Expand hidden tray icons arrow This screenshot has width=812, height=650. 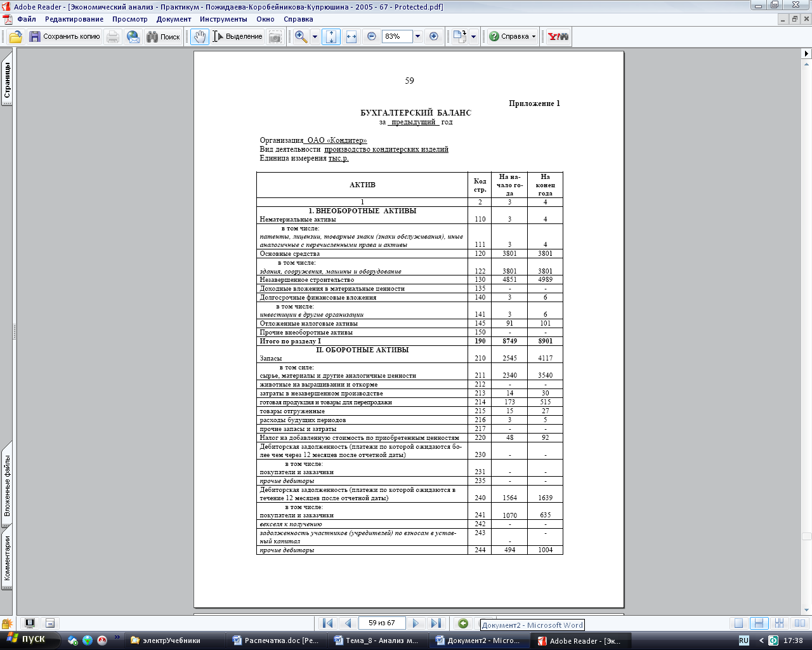pos(762,640)
